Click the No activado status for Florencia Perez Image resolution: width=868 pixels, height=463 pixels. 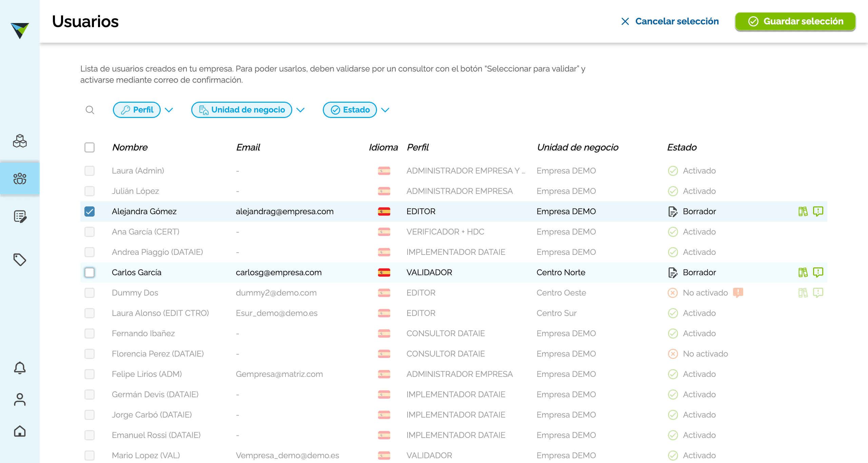coord(698,354)
